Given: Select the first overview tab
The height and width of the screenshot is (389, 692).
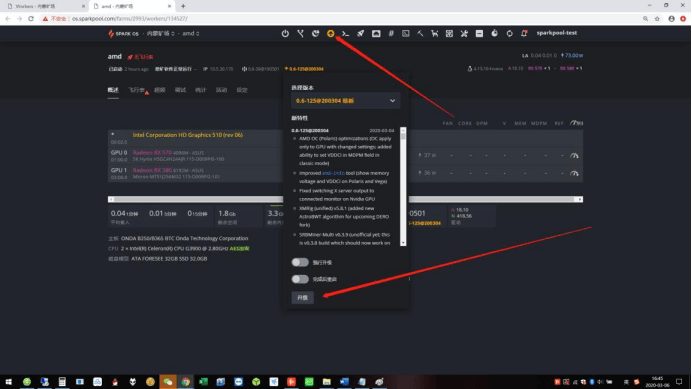Looking at the screenshot, I should pos(113,90).
